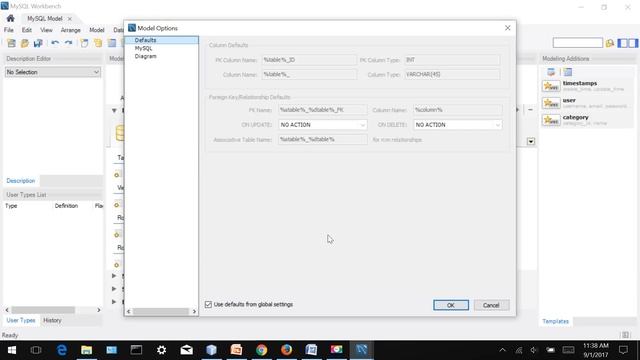Open the ON UPDATE dropdown
Viewport: 640px width, 360px height.
click(x=322, y=125)
